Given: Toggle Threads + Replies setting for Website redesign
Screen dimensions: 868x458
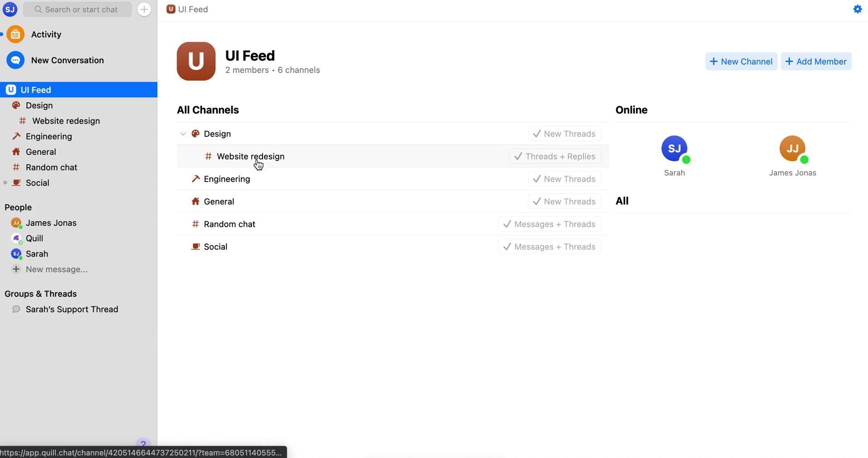Looking at the screenshot, I should point(555,156).
